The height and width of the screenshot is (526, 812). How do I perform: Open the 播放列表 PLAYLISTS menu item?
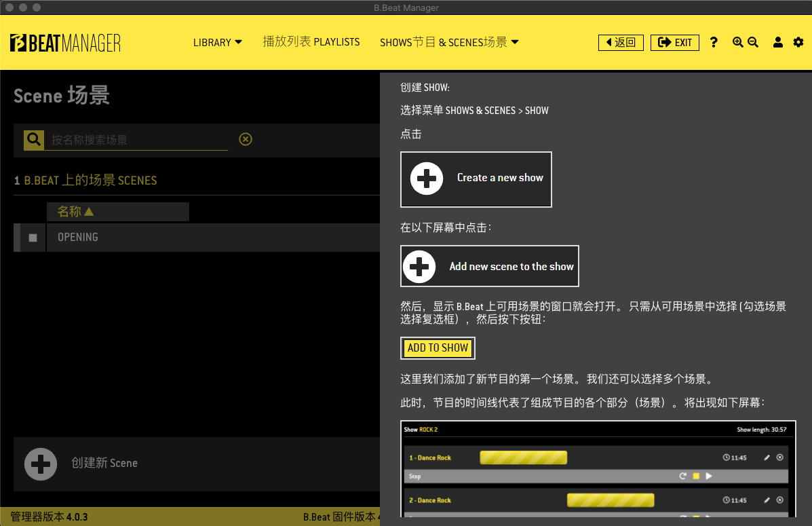click(x=311, y=42)
